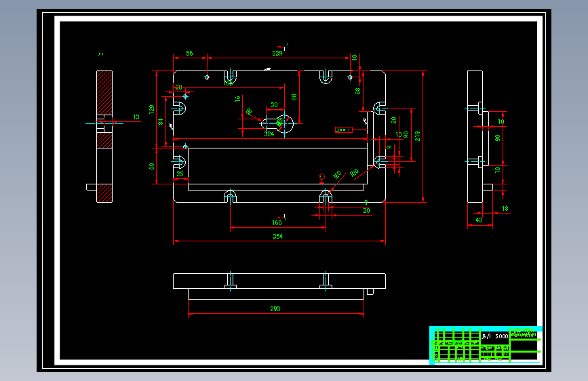This screenshot has height=381, width=588.
Task: Select the 13 dimension on section view
Action: [136, 117]
